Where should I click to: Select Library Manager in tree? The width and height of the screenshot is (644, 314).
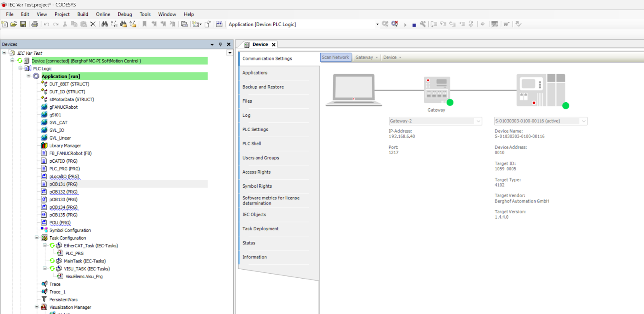pos(65,146)
